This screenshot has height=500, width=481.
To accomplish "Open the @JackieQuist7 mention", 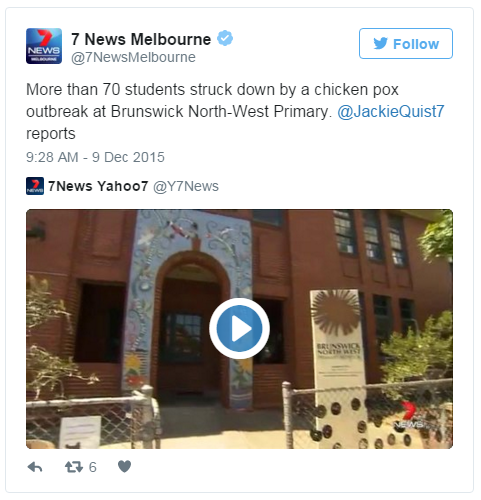I will (391, 111).
